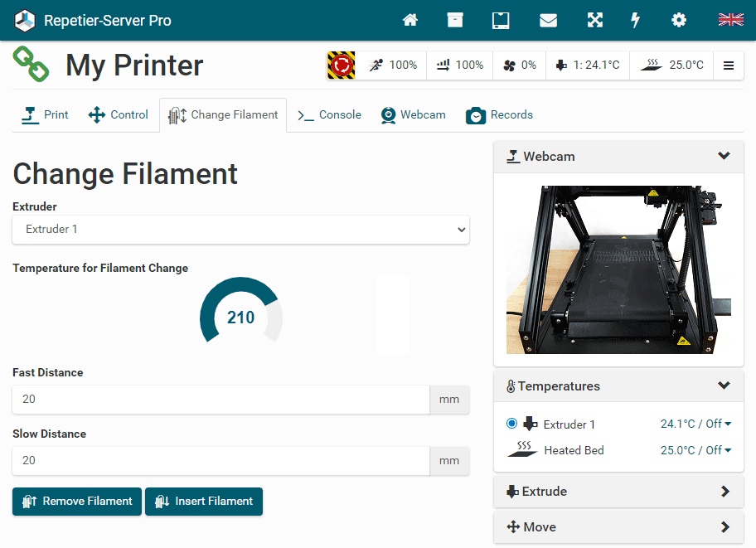
Task: Click the envelope messages icon
Action: point(548,21)
